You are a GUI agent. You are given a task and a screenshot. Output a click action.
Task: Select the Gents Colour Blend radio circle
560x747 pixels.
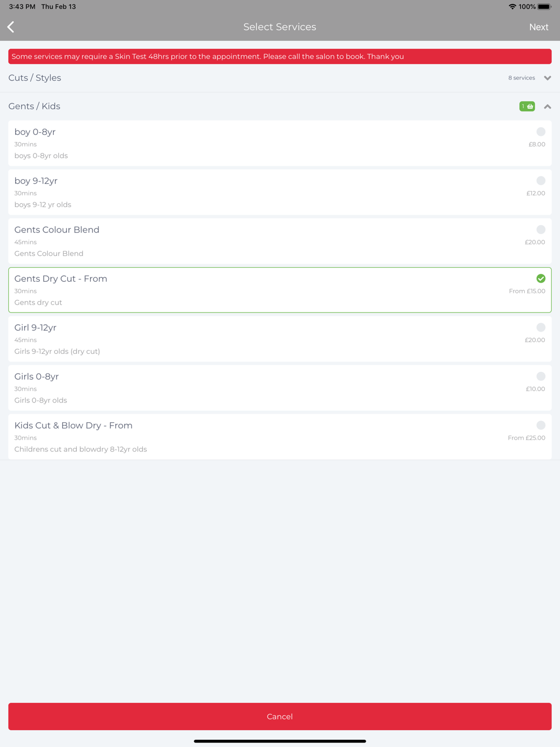[541, 230]
